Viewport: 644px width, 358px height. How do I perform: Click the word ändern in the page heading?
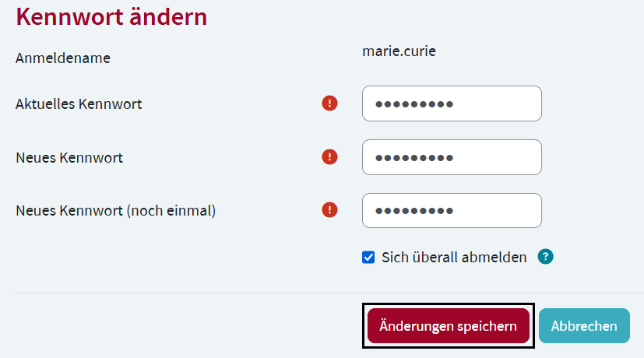pyautogui.click(x=171, y=16)
